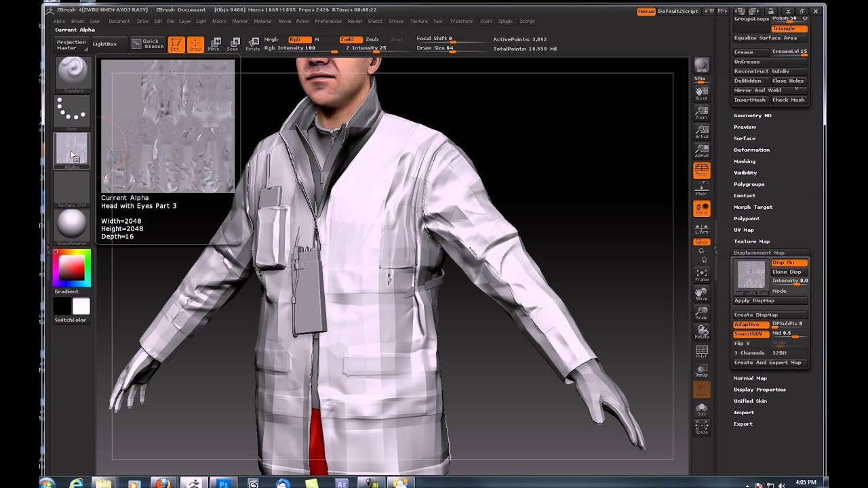Open the Dots stroke type picker
868x488 pixels.
pos(72,112)
